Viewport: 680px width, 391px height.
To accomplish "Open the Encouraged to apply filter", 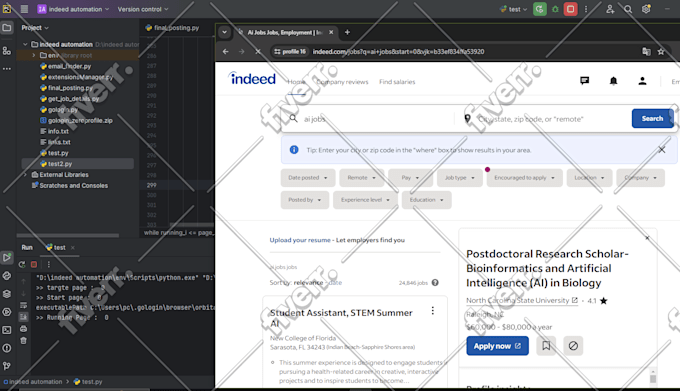I will click(524, 178).
